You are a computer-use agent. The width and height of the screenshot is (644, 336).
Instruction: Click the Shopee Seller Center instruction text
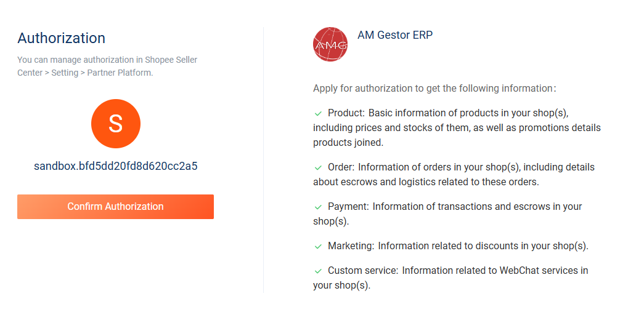click(107, 60)
